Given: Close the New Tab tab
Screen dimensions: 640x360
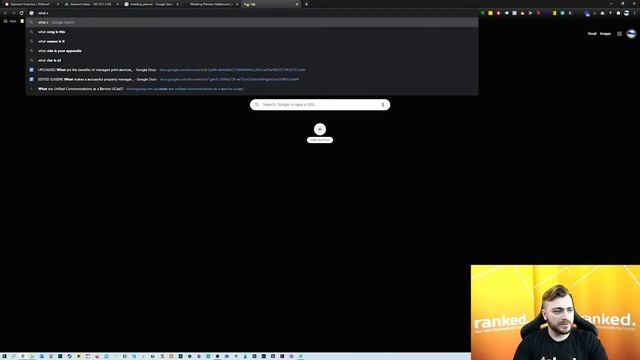Looking at the screenshot, I should click(297, 4).
